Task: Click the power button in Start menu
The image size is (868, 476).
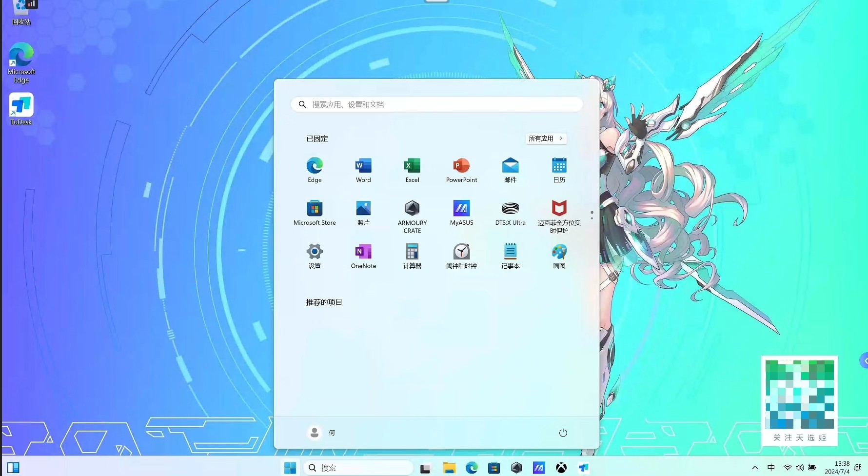Action: point(563,433)
